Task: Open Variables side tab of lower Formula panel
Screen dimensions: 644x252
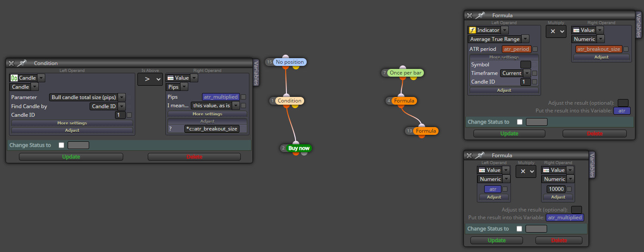Action: click(592, 165)
